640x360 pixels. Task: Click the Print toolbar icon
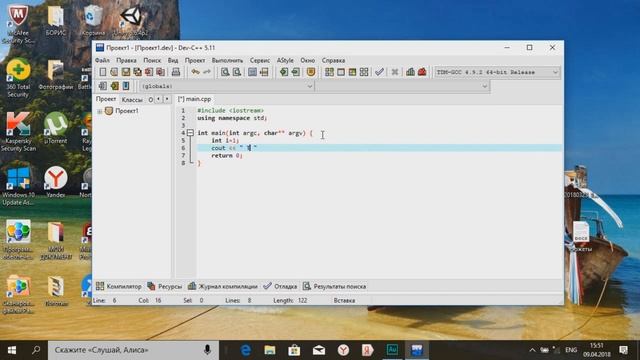click(x=176, y=72)
